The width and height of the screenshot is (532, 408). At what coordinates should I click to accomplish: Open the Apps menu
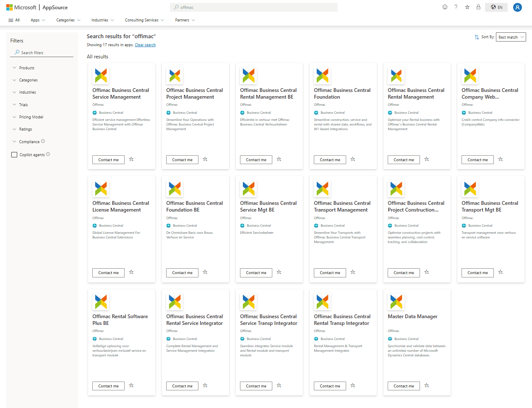click(x=38, y=20)
